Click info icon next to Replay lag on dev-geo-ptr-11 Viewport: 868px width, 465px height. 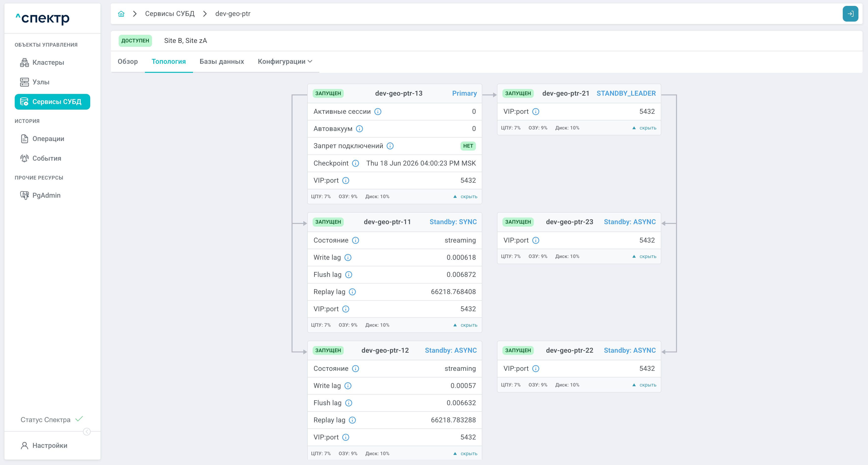click(352, 292)
